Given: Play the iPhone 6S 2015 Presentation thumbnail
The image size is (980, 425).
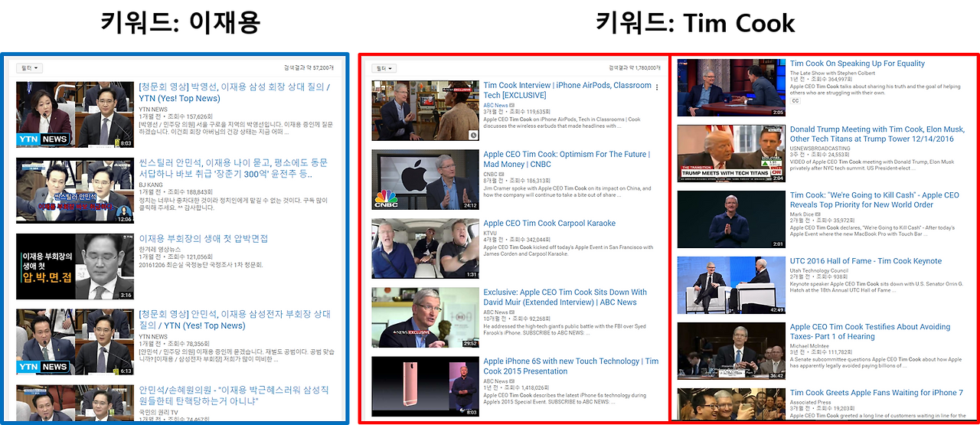Looking at the screenshot, I should [x=425, y=386].
